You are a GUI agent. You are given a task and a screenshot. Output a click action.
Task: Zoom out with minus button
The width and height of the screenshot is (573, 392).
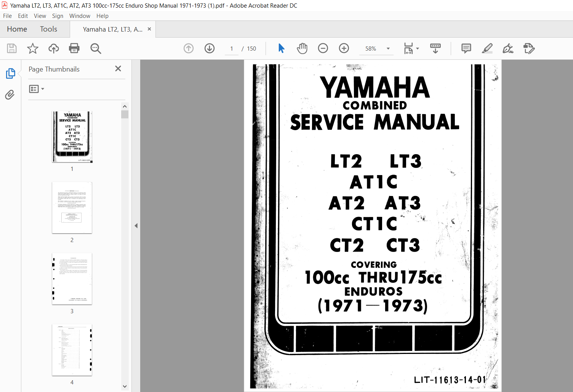[323, 48]
